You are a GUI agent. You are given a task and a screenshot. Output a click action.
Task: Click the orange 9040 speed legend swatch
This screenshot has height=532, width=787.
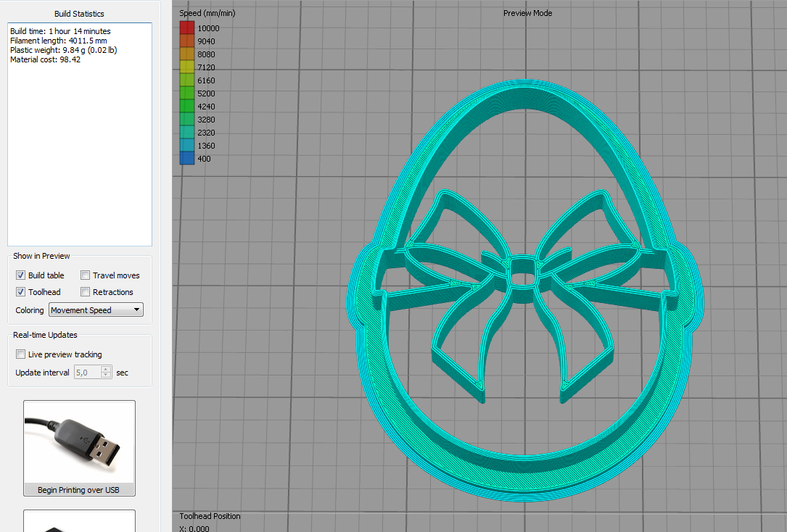pos(187,41)
